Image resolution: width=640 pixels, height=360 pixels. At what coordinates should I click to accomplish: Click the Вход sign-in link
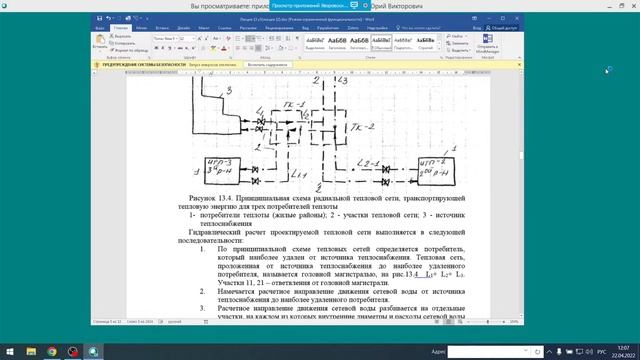click(477, 28)
